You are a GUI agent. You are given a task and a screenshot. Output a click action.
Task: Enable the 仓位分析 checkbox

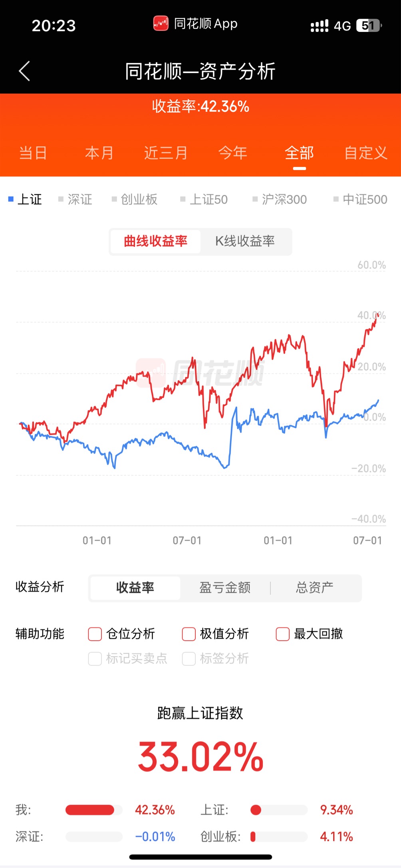95,634
